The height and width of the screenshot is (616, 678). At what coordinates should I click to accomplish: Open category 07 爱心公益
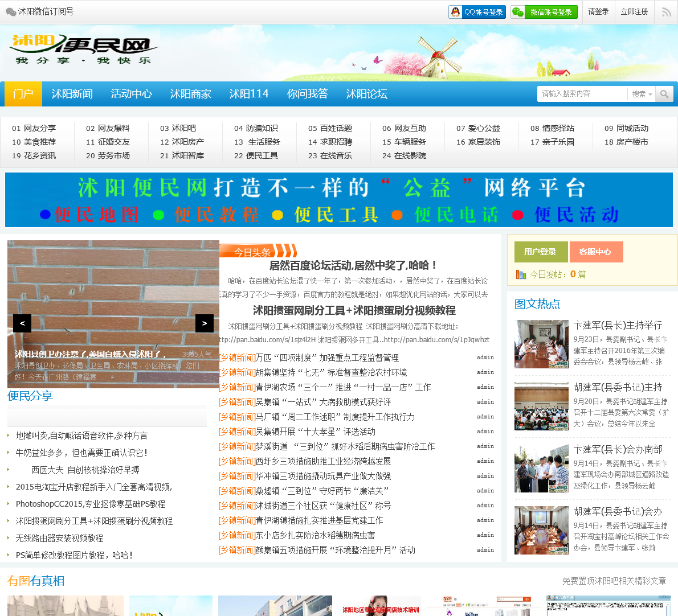(478, 128)
